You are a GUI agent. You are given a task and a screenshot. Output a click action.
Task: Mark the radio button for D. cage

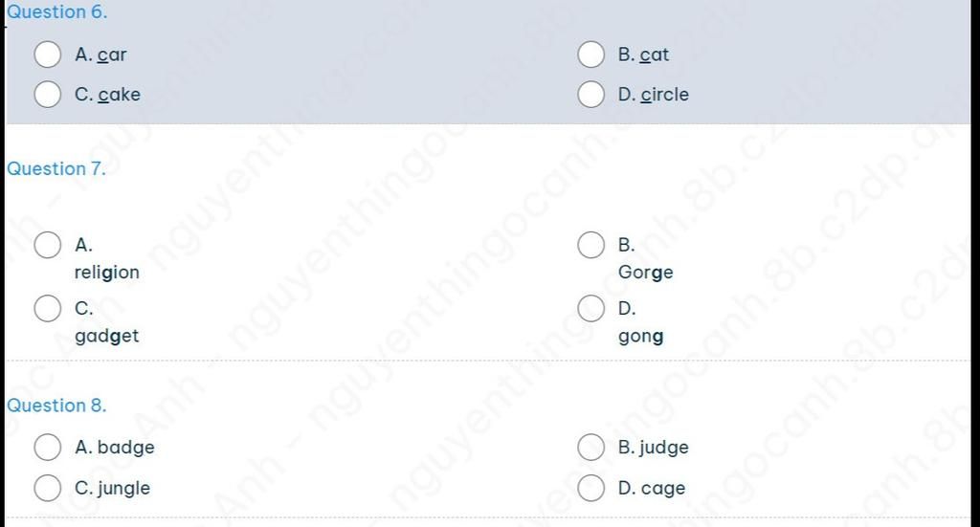590,488
